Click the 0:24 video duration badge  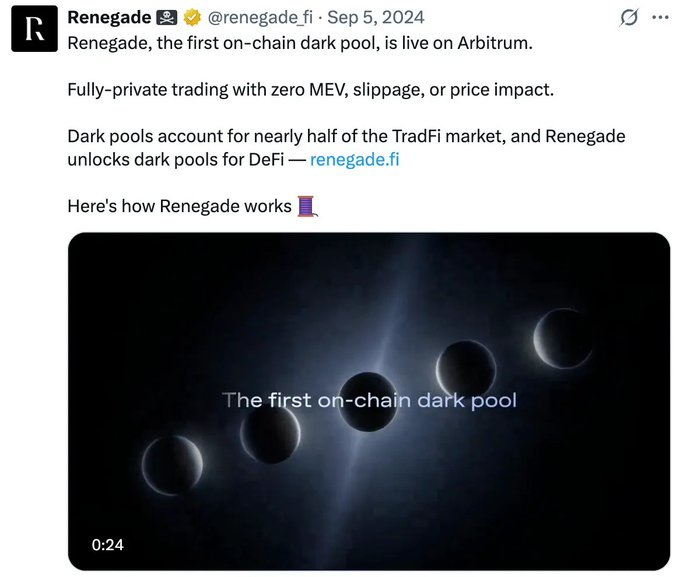[x=107, y=545]
